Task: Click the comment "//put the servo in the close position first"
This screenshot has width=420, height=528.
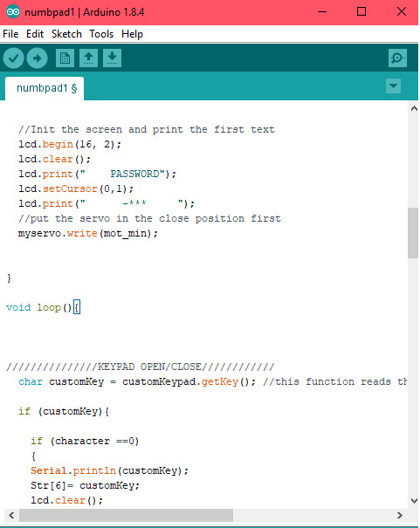Action: point(149,218)
